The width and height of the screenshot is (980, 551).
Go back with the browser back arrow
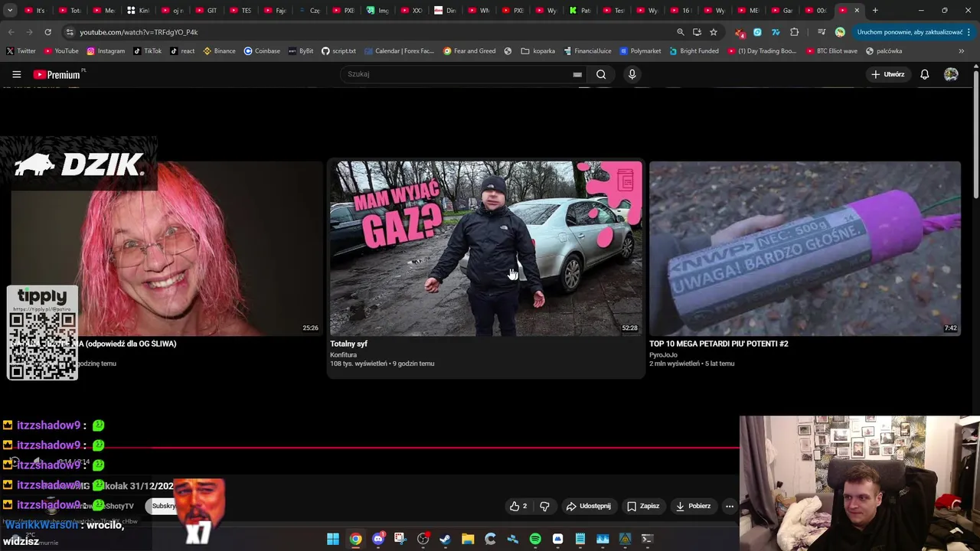11,32
